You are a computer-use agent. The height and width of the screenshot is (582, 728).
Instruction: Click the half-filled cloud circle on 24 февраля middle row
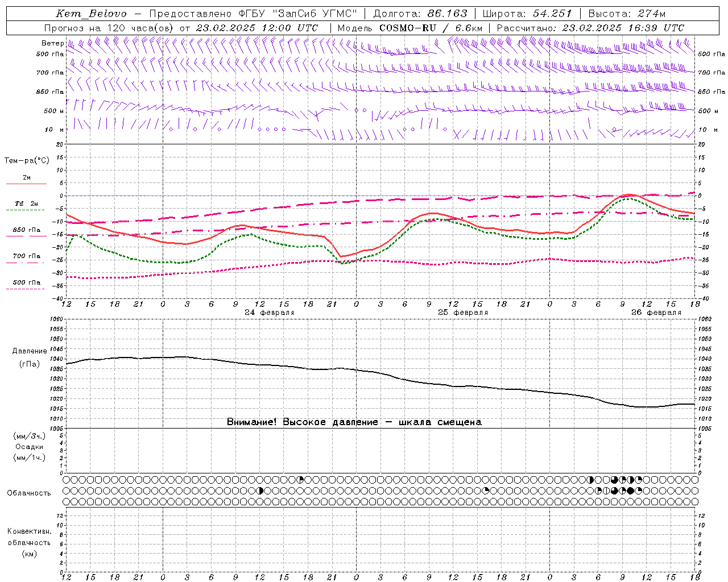260,490
